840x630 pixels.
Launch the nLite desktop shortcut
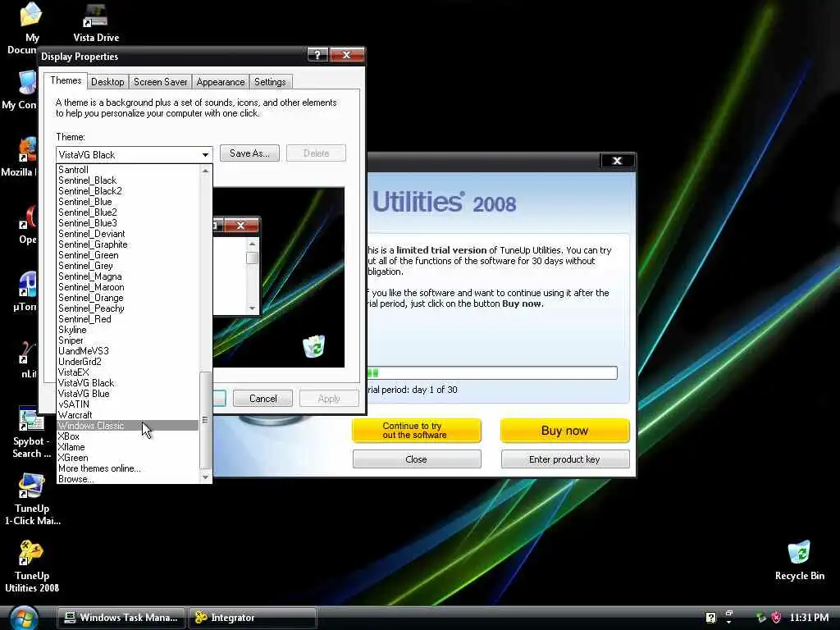click(28, 352)
